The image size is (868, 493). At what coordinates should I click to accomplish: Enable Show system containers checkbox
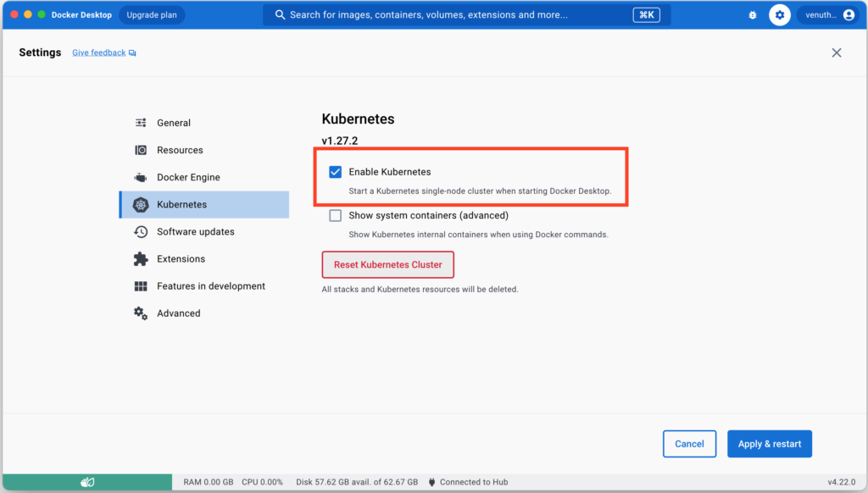(x=336, y=216)
